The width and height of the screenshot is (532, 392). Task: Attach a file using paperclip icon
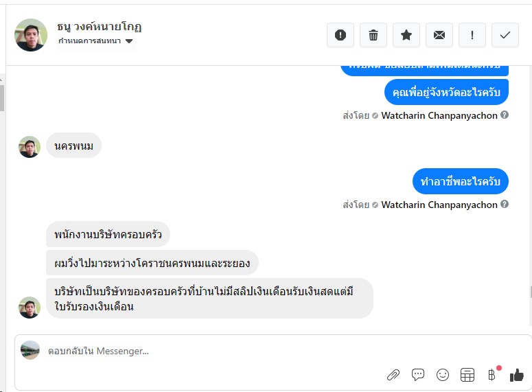pyautogui.click(x=393, y=375)
